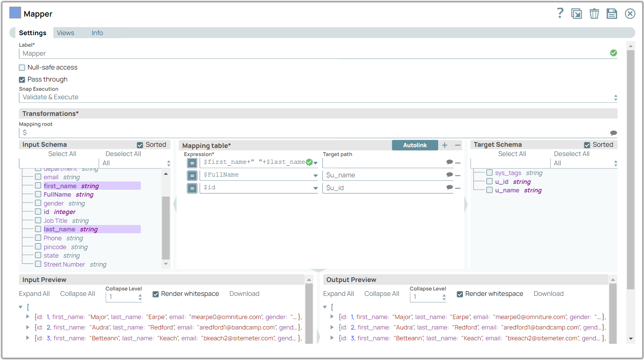
Task: Switch to the Info tab
Action: (97, 33)
